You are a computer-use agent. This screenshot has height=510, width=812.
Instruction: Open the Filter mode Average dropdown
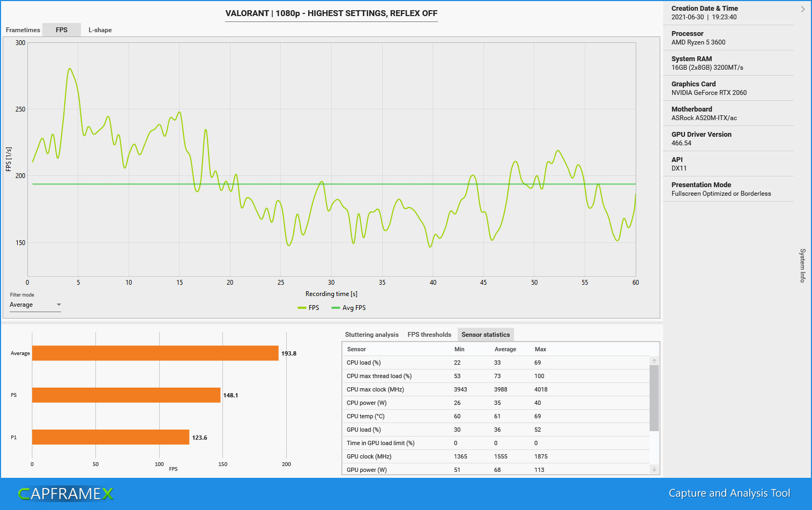pyautogui.click(x=35, y=305)
